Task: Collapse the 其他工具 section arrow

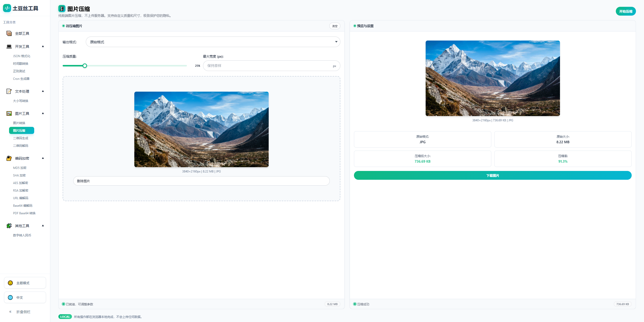Action: click(x=43, y=226)
